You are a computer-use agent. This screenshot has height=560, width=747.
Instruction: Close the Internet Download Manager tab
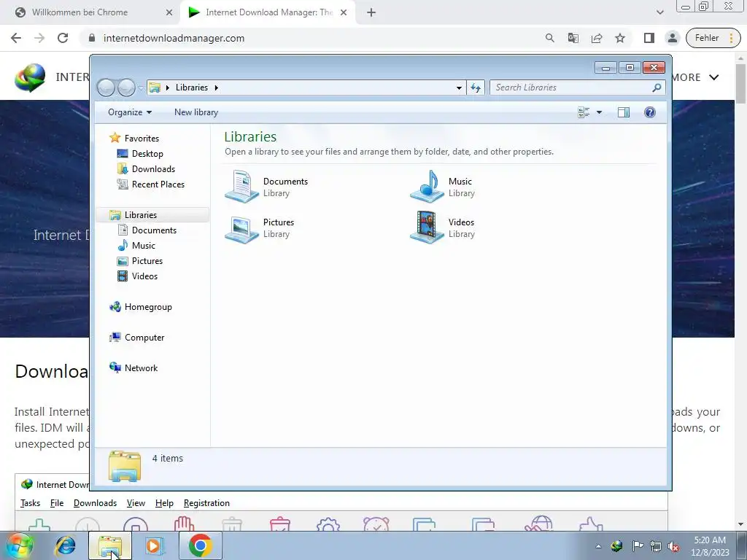344,12
